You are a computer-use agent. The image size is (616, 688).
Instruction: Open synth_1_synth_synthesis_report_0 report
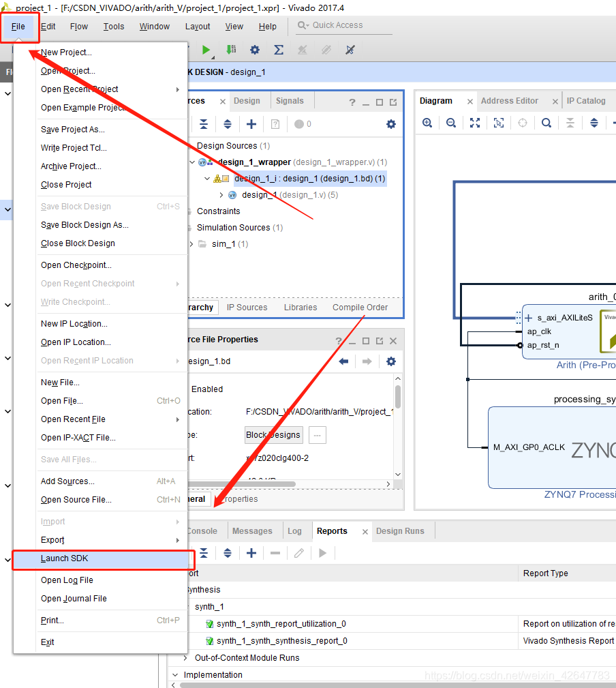tap(282, 641)
